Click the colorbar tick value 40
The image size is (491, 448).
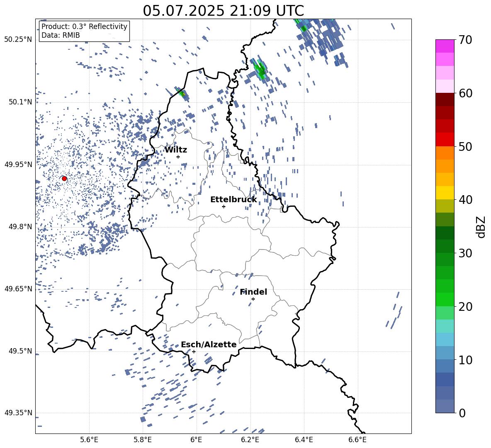[465, 200]
